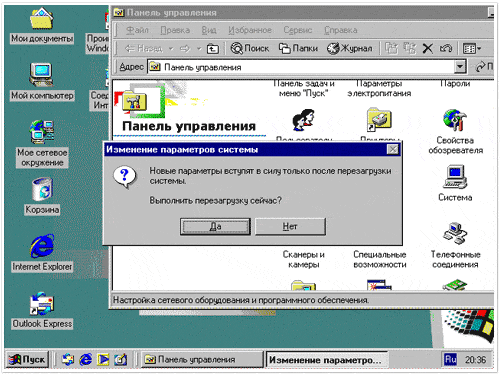Select Изменение параметро... taskbar button
The width and height of the screenshot is (500, 375).
point(327,360)
